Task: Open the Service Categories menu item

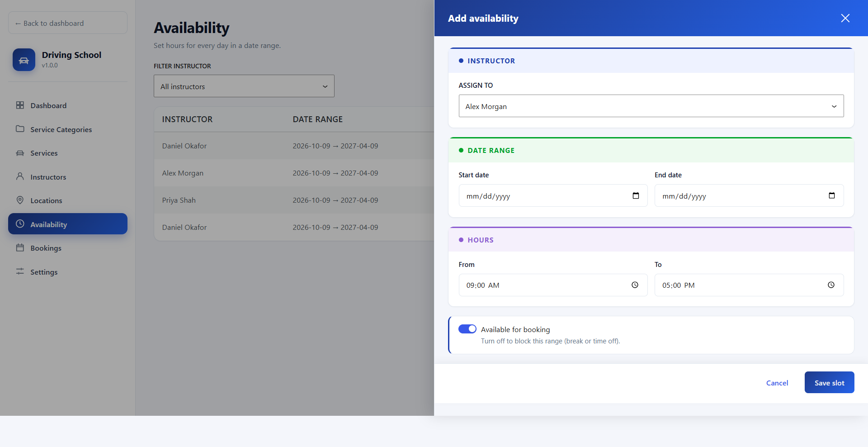Action: [x=68, y=129]
